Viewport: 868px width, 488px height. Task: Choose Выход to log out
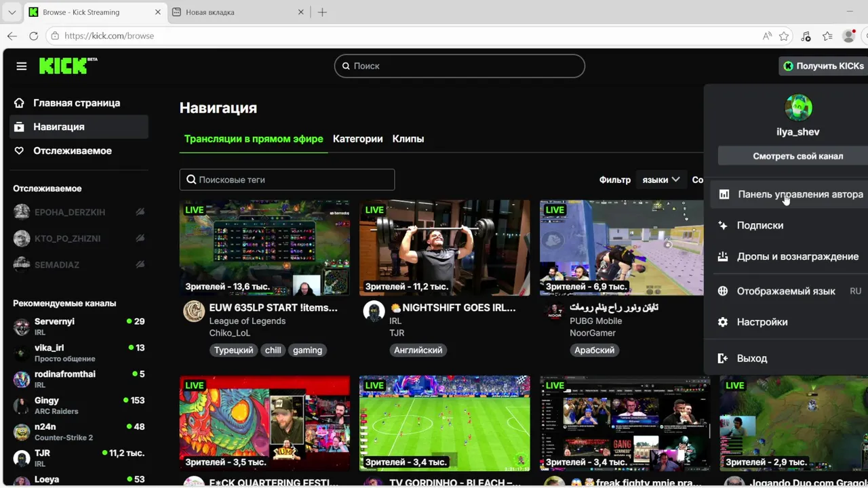[789, 358]
